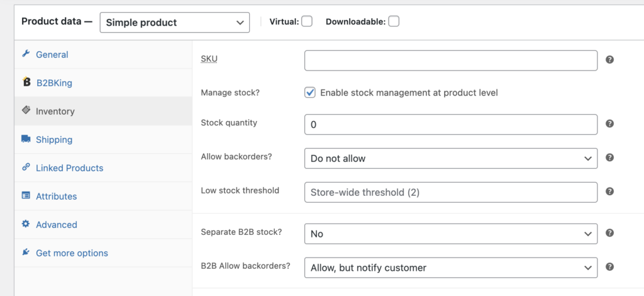Click the Linked Products chain icon
The width and height of the screenshot is (644, 296).
(26, 167)
